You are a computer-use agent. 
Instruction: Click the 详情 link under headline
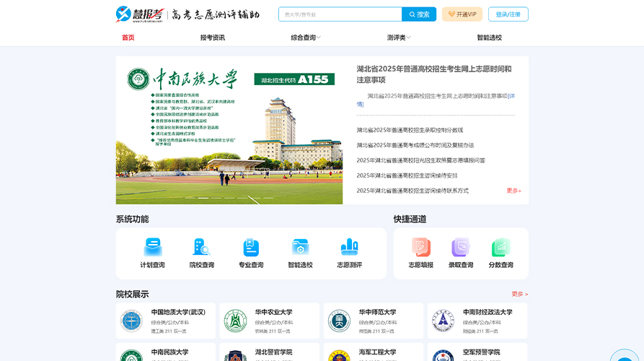511,96
